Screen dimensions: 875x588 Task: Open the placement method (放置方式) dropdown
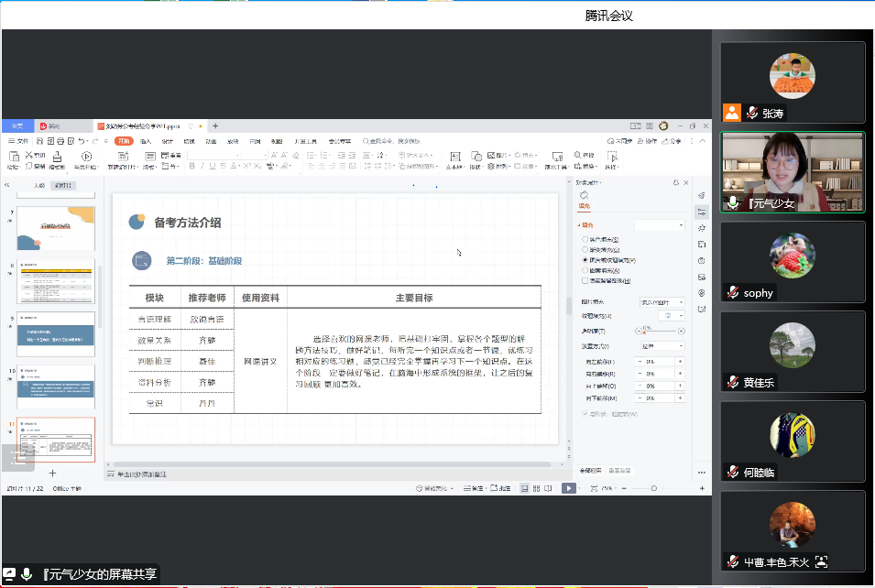662,346
